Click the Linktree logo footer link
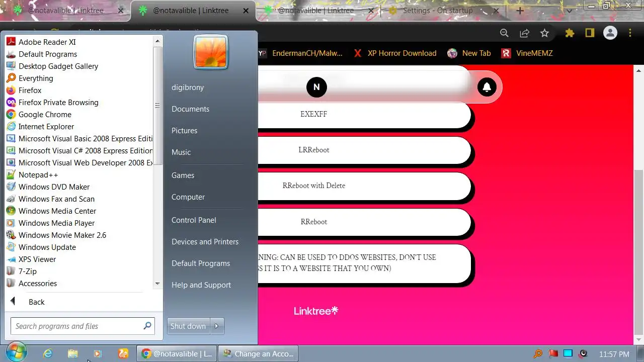 click(316, 311)
